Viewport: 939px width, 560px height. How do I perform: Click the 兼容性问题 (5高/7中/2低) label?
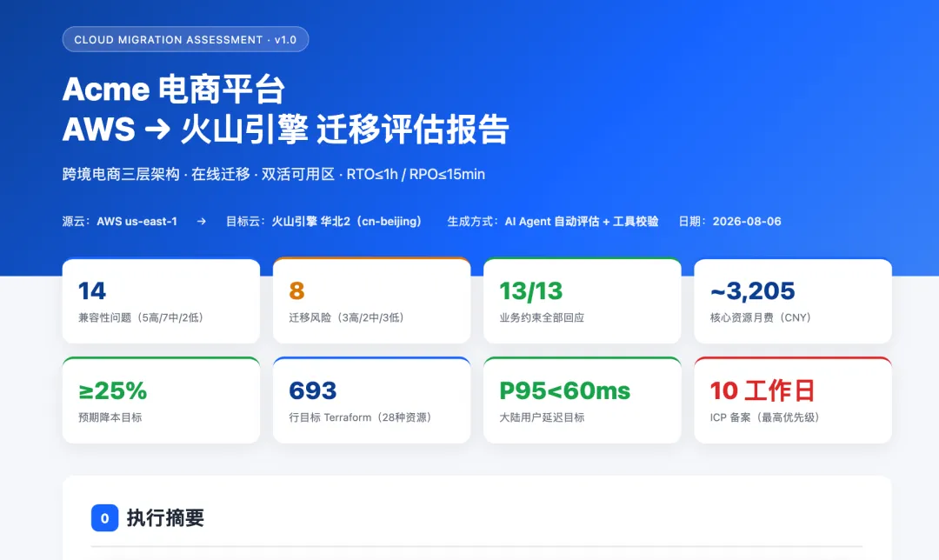[x=141, y=317]
